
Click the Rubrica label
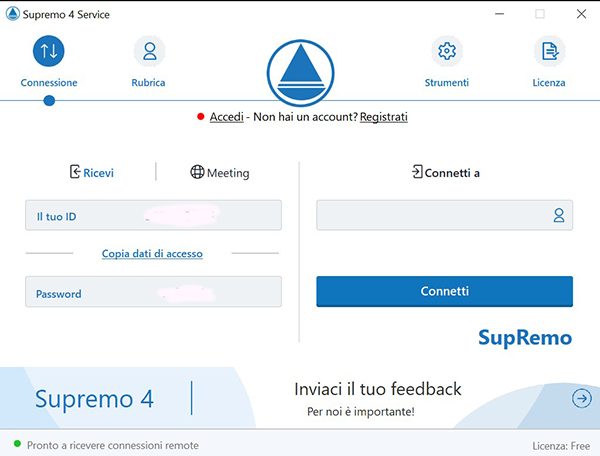148,83
